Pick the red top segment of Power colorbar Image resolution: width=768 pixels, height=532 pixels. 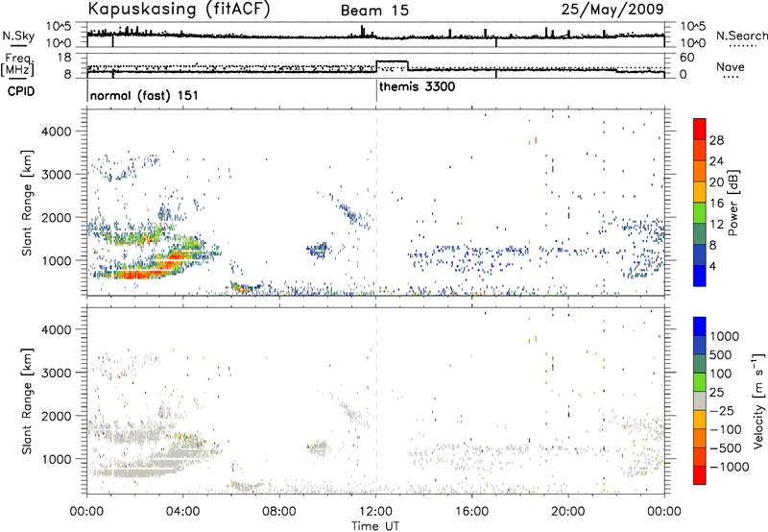tap(700, 129)
